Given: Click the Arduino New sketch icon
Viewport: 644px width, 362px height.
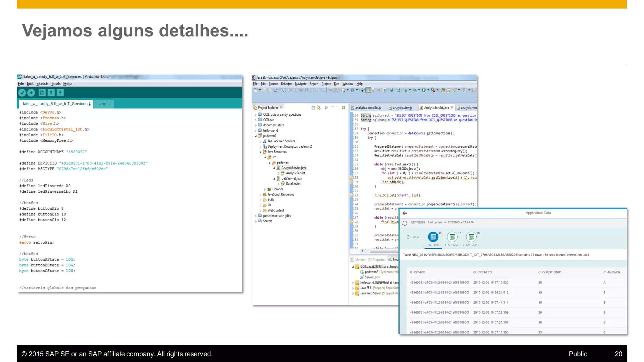Looking at the screenshot, I should tap(42, 92).
